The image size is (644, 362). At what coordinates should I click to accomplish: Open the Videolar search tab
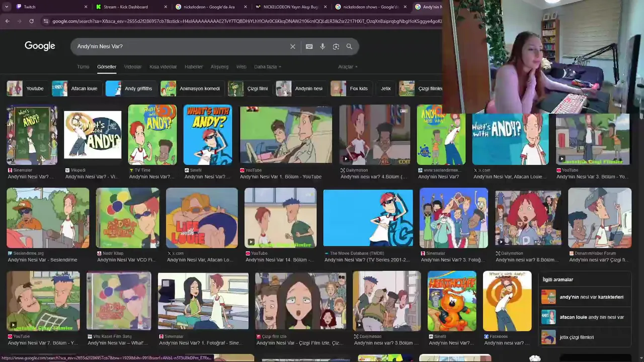point(133,66)
